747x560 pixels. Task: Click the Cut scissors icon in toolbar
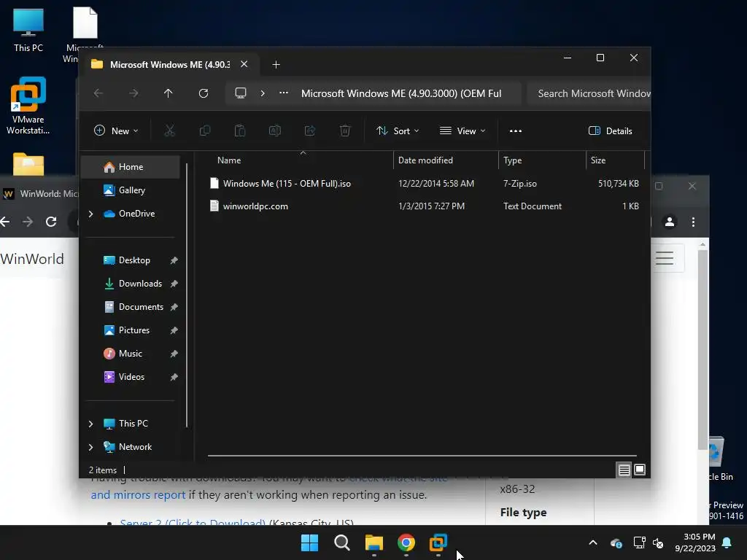[x=169, y=131]
